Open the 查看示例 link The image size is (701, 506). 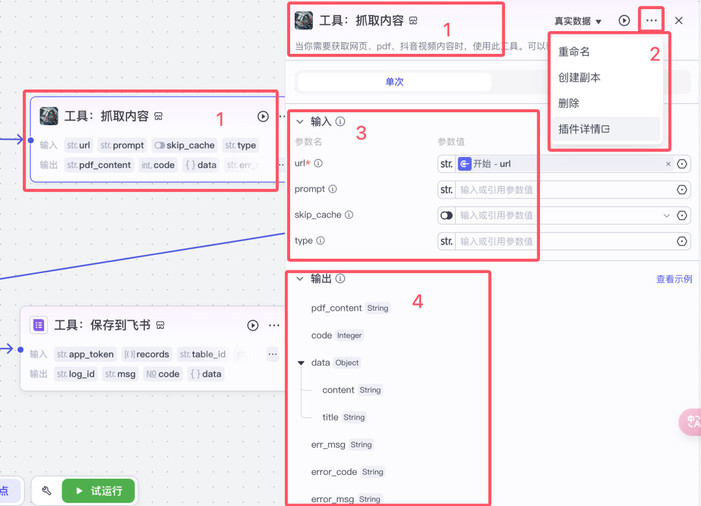[674, 279]
